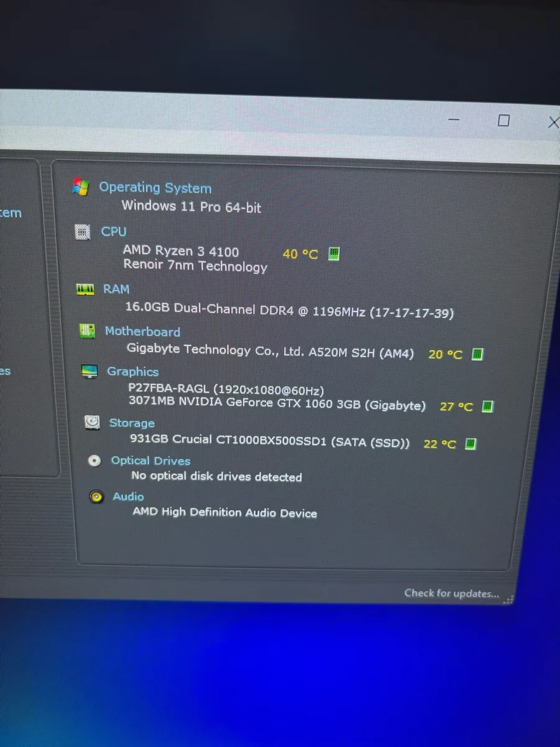Open the Graphics section heading
Image resolution: width=560 pixels, height=747 pixels.
click(x=133, y=372)
